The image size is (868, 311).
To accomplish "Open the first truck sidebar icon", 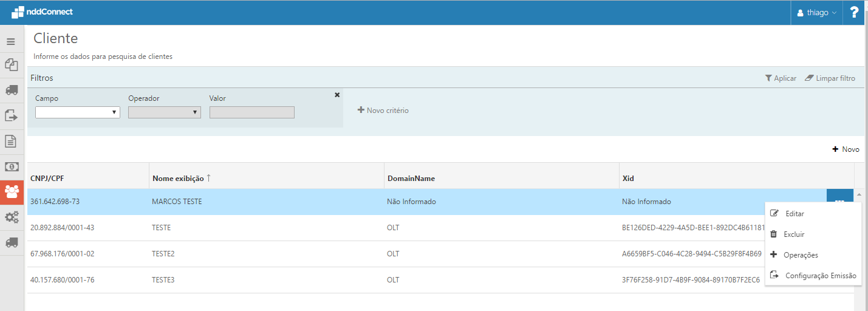I will click(x=11, y=90).
